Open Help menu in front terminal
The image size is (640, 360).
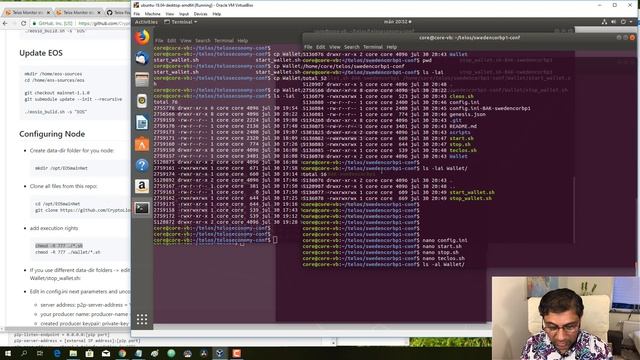point(392,47)
